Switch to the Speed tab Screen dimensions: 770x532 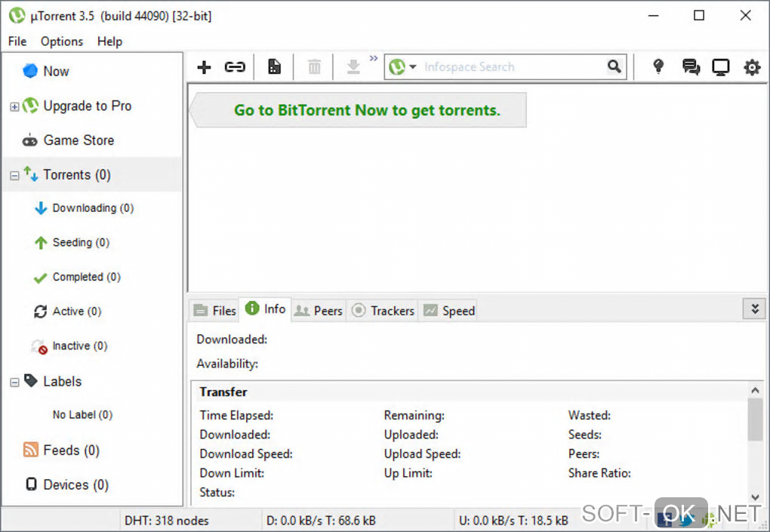point(448,311)
